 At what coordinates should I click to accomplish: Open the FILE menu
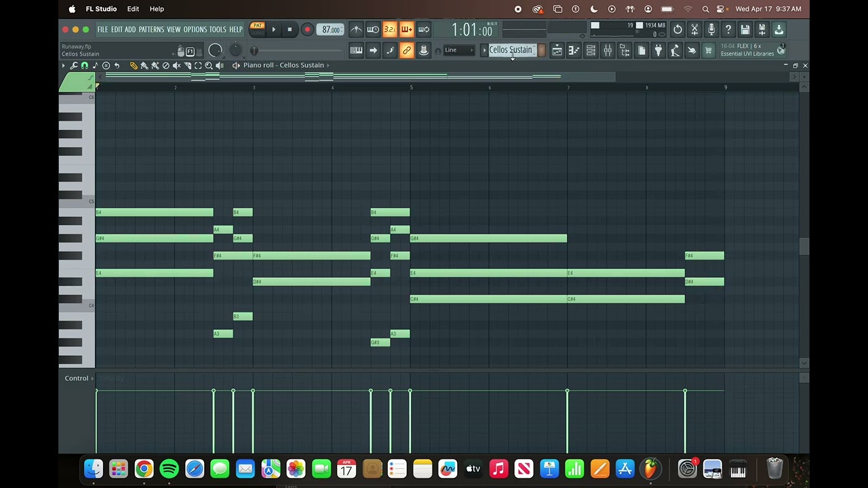click(102, 29)
